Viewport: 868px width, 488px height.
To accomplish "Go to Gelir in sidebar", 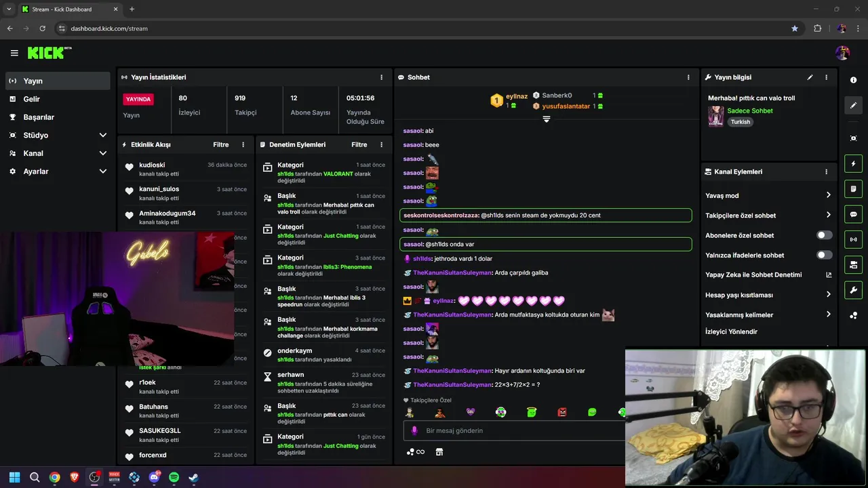I will tap(58, 99).
